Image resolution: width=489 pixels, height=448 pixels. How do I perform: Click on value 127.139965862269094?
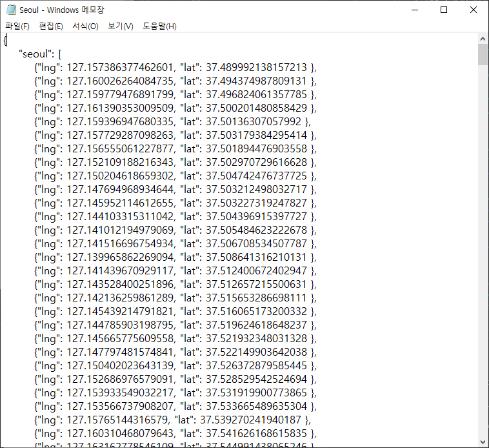pyautogui.click(x=120, y=258)
